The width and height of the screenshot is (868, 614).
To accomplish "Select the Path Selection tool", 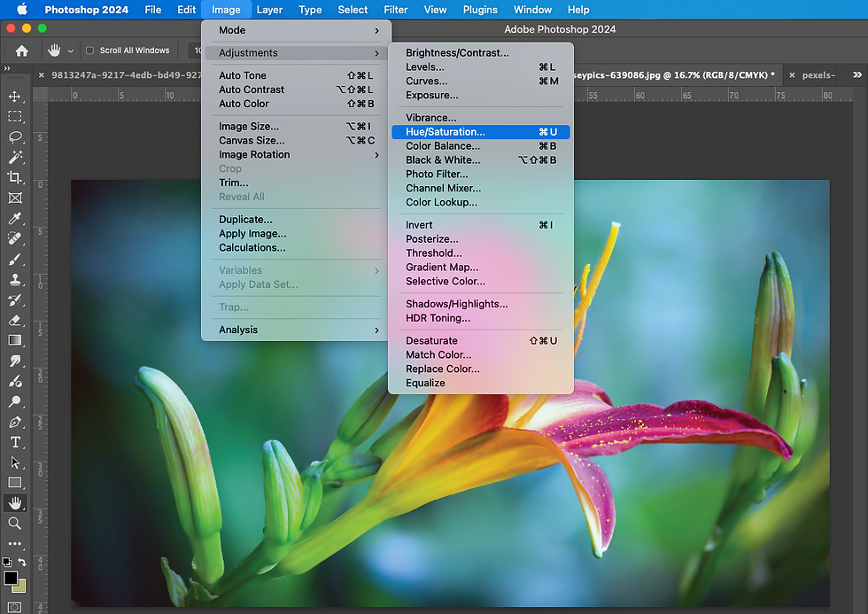I will pyautogui.click(x=15, y=462).
